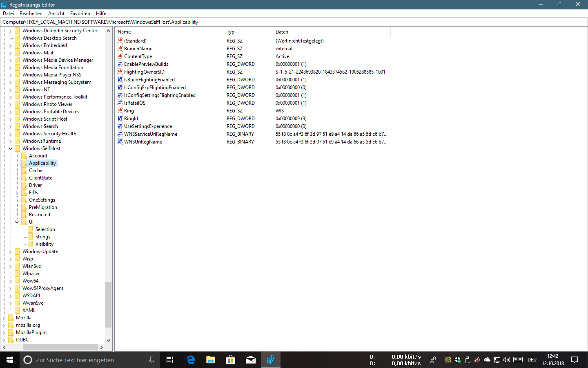Open the volume control in the tray
Viewport: 588px width, 368px height.
coord(507,360)
